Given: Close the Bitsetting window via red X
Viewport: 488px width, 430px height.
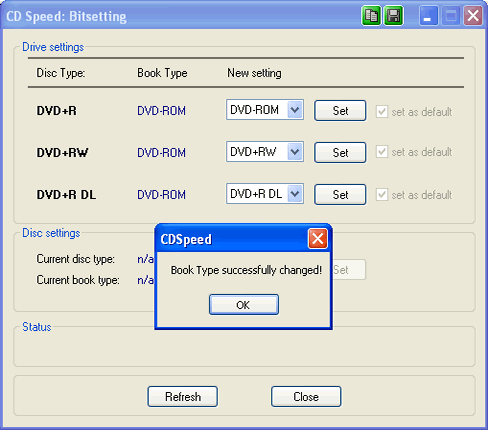Looking at the screenshot, I should click(473, 16).
